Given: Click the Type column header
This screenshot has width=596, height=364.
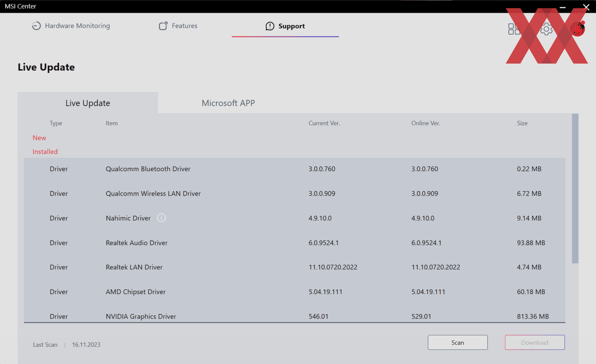Looking at the screenshot, I should pos(56,123).
